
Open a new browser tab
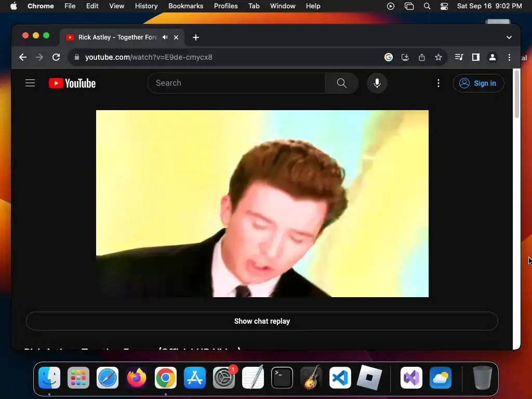point(196,37)
